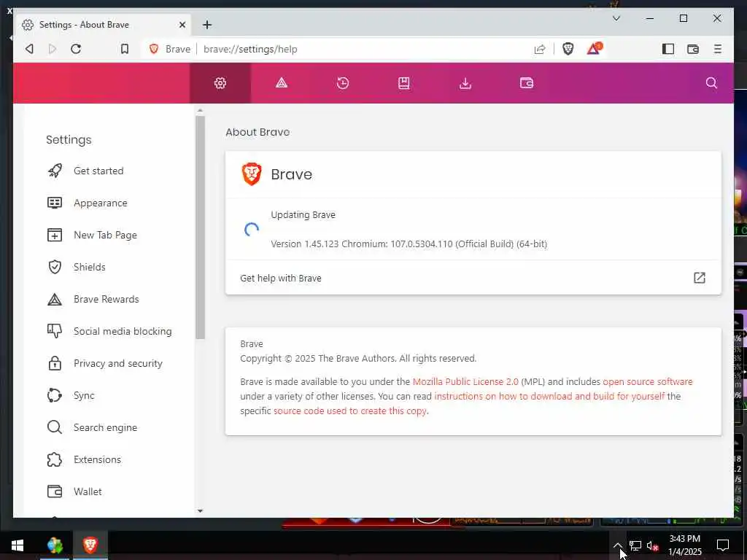Expand the tab search chevron in title bar
Viewport: 747px width, 560px height.
(x=616, y=18)
